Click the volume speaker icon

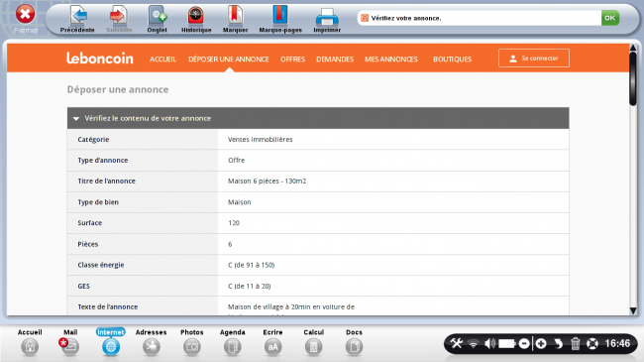(489, 343)
